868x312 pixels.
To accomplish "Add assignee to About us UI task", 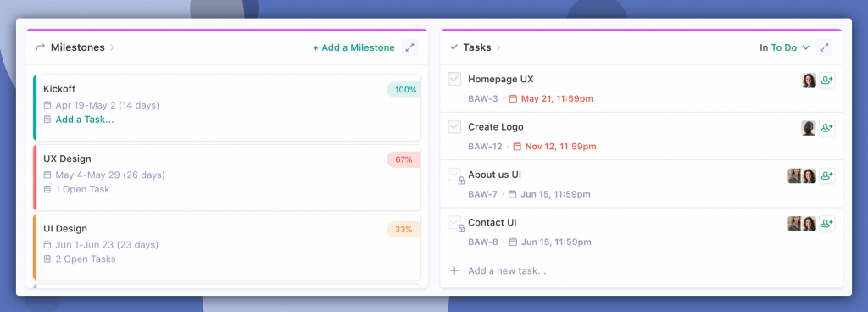I will coord(826,175).
